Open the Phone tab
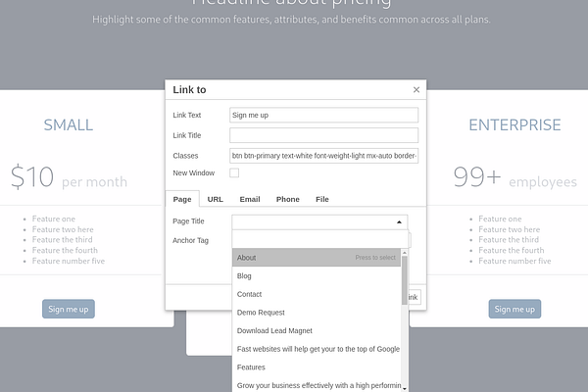Image resolution: width=588 pixels, height=392 pixels. click(287, 199)
